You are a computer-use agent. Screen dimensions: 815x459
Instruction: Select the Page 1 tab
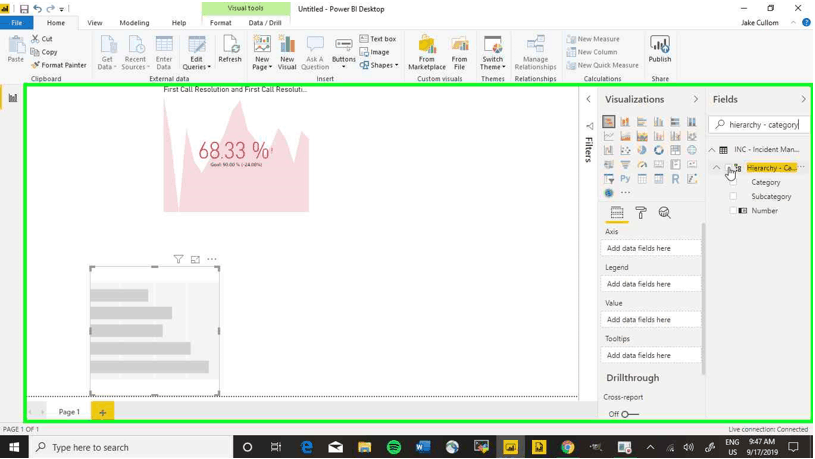(x=69, y=412)
